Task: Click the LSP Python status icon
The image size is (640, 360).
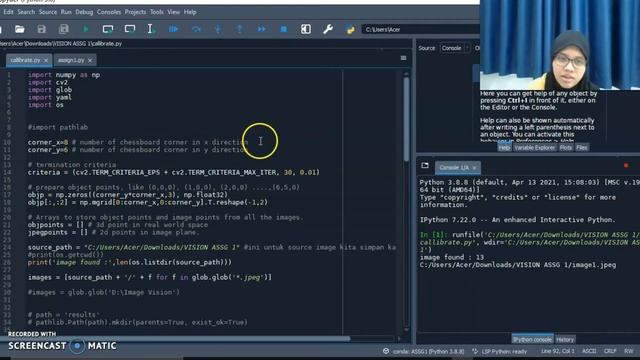Action: pyautogui.click(x=475, y=351)
